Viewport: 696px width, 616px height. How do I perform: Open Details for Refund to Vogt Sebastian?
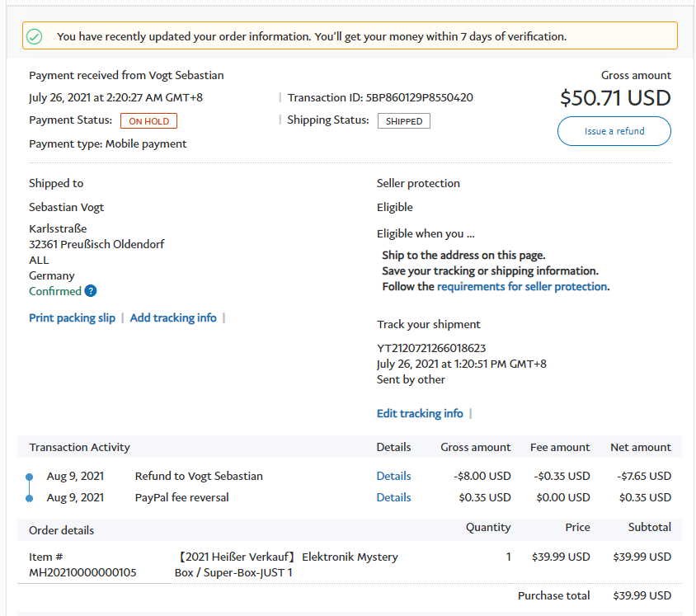click(393, 476)
